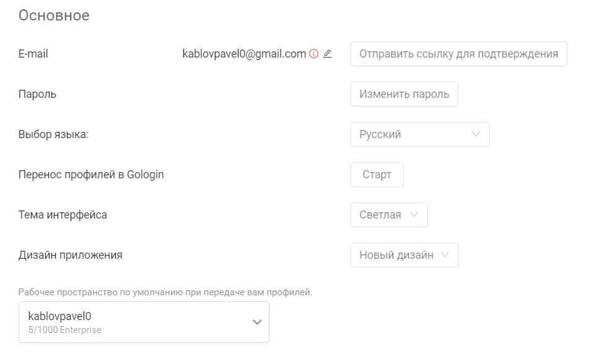Screen dimensions: 615x364
Task: Start profile transfer with the Старт button
Action: click(377, 175)
